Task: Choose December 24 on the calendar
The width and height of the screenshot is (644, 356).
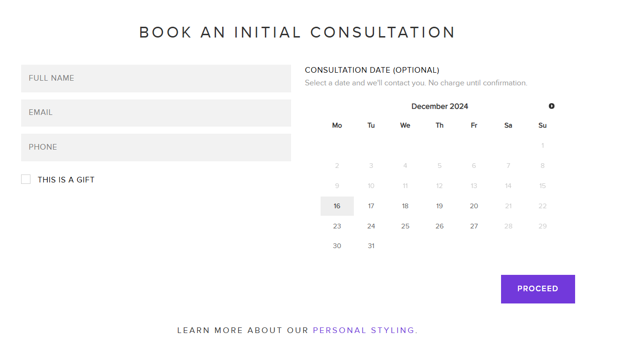Action: coord(371,226)
